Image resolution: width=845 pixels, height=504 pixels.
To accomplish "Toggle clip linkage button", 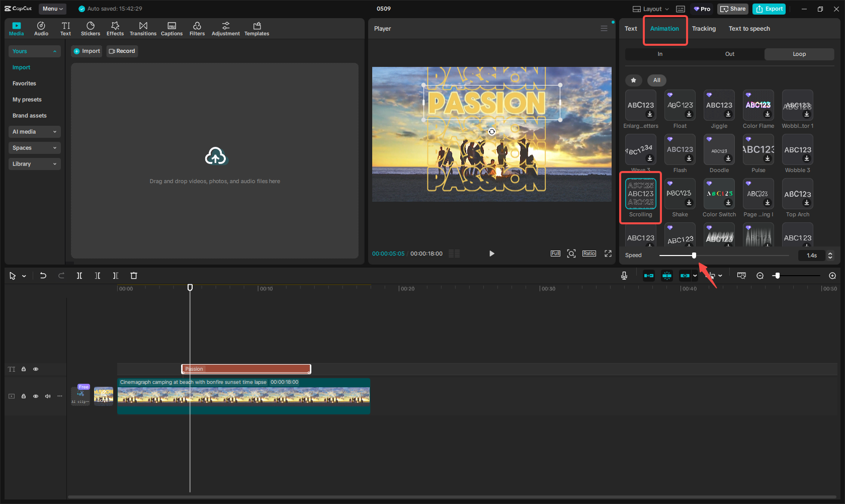I will tap(685, 276).
